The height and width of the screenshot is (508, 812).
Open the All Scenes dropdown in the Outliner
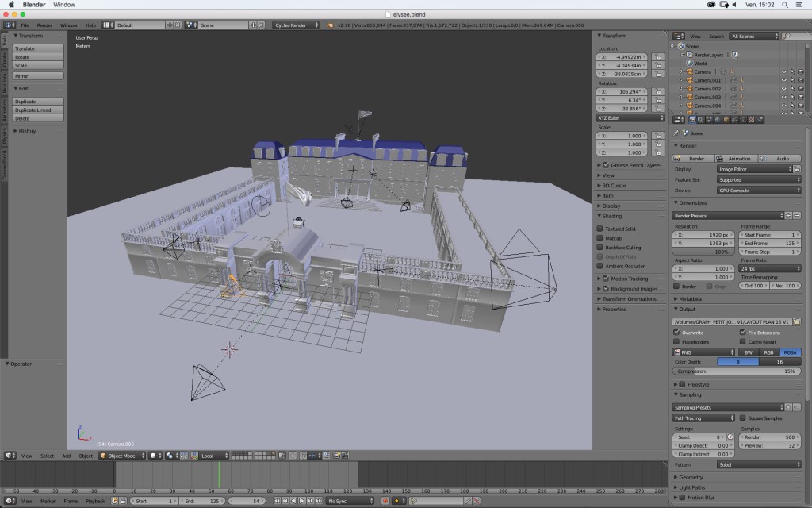pos(753,36)
